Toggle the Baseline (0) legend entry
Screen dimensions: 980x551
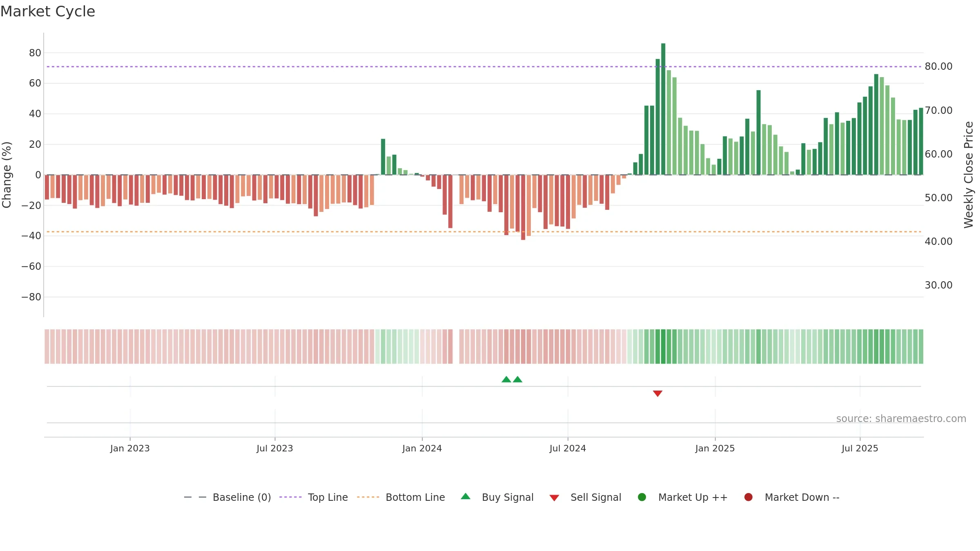point(227,497)
